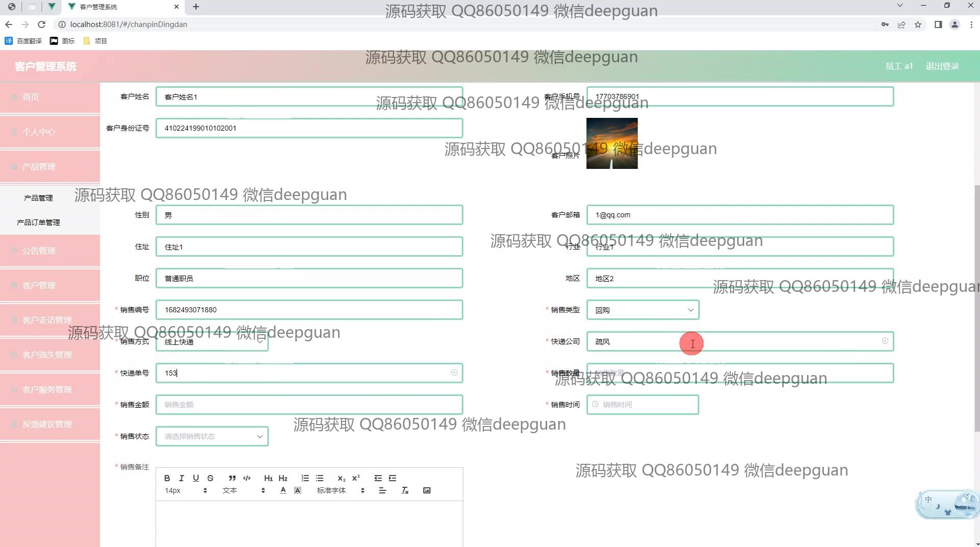Viewport: 980px width, 547px height.
Task: Open the browser share icon
Action: pos(901,24)
